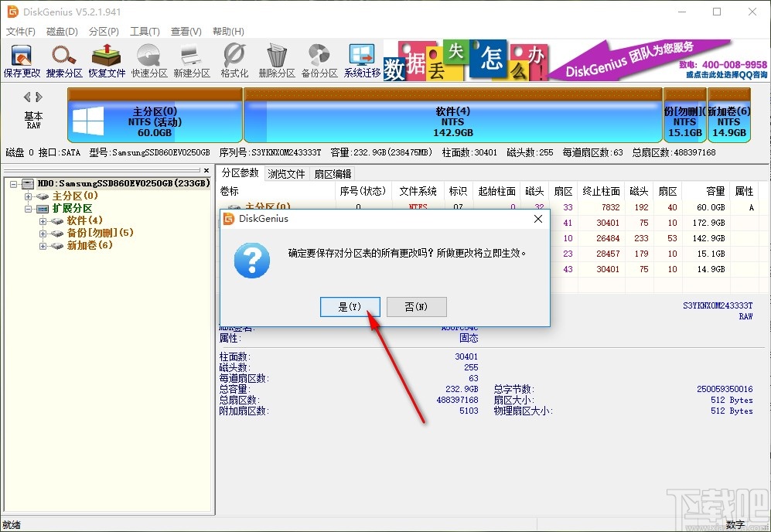Select the 主分区(0) 60.0GB partition bar

click(x=155, y=115)
